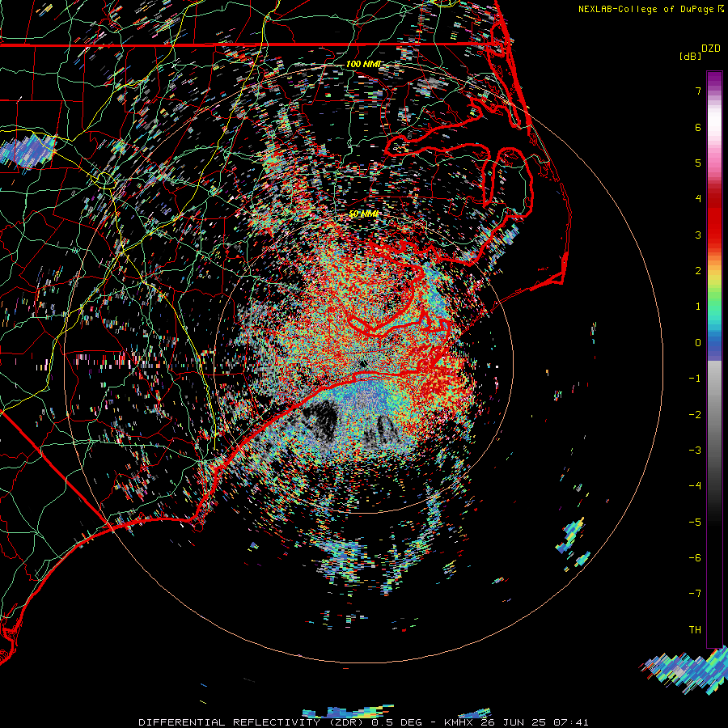728x728 pixels.
Task: Click the 50 NMI range ring label
Action: (363, 214)
